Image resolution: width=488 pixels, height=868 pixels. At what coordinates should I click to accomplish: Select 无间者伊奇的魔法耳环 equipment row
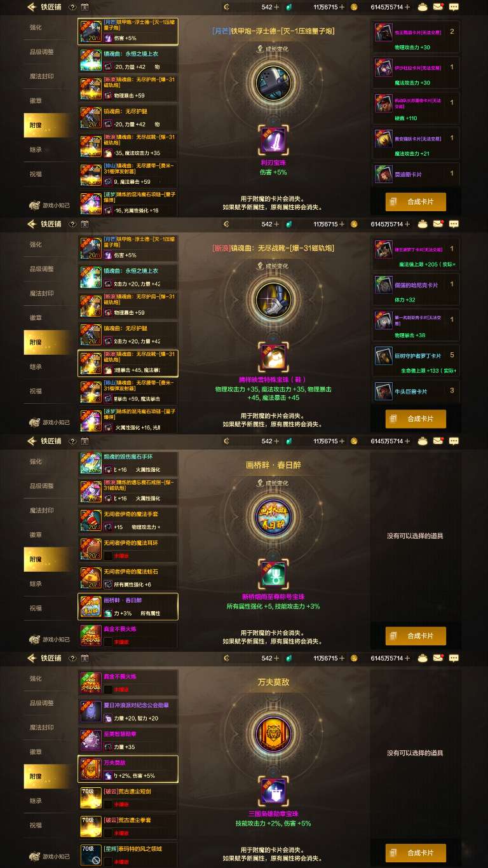[128, 549]
